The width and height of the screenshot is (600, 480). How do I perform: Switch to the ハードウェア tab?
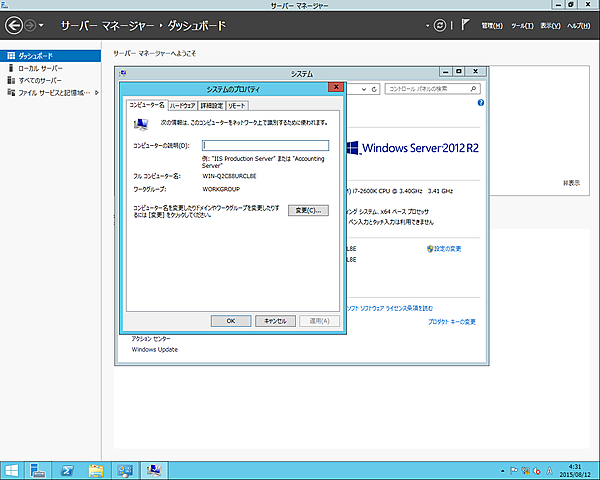(182, 105)
